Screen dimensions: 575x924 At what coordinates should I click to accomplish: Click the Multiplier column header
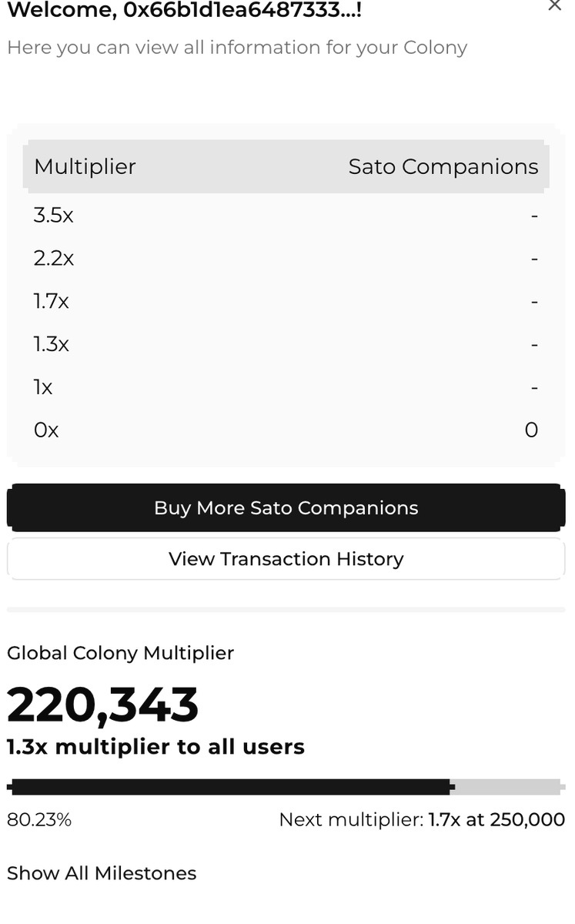coord(85,166)
